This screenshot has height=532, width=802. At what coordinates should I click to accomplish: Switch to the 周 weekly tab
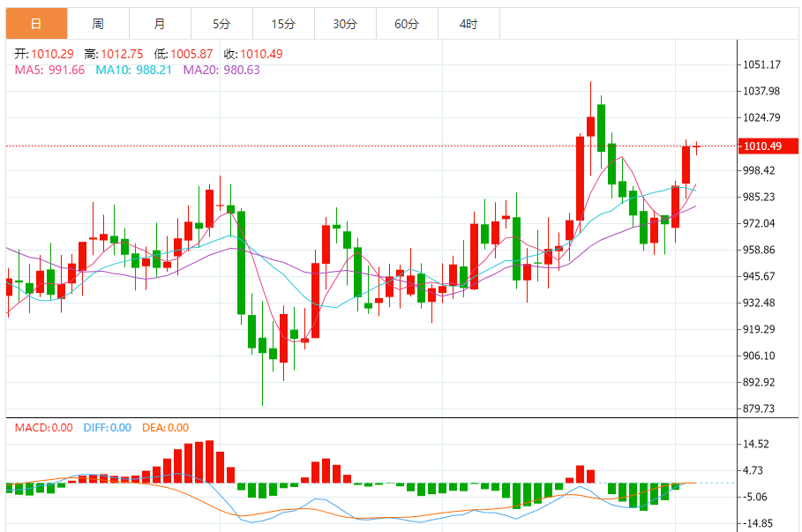point(98,24)
